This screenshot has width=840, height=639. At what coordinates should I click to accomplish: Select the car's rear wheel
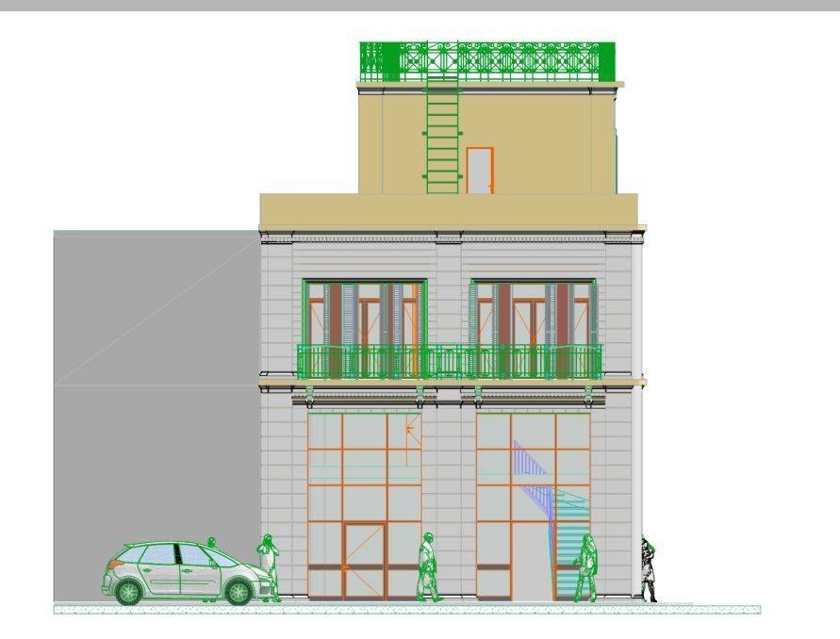pyautogui.click(x=129, y=592)
